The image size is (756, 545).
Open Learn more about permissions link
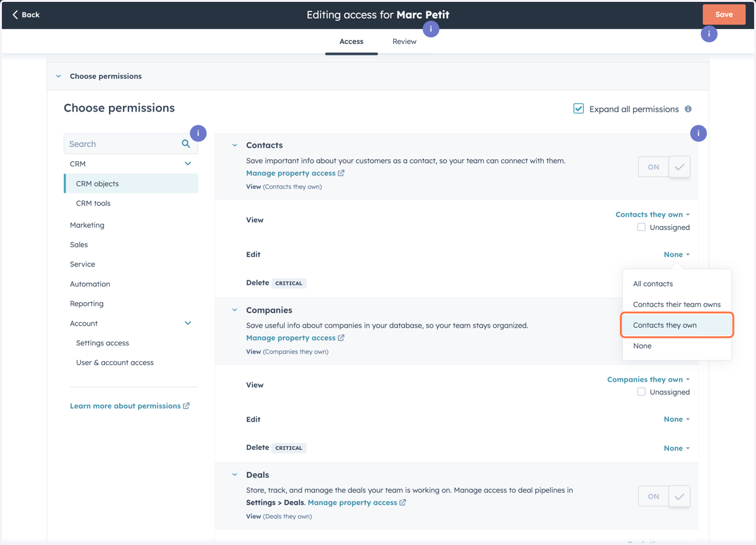point(125,406)
